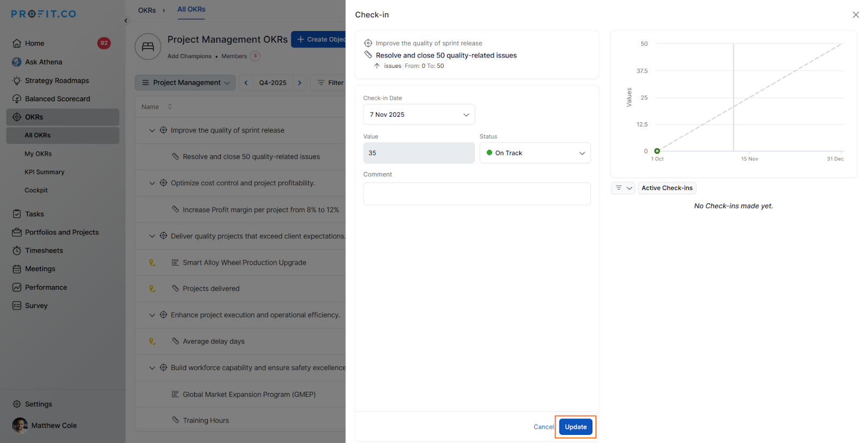Click the Cancel link
Image resolution: width=868 pixels, height=443 pixels.
click(544, 427)
